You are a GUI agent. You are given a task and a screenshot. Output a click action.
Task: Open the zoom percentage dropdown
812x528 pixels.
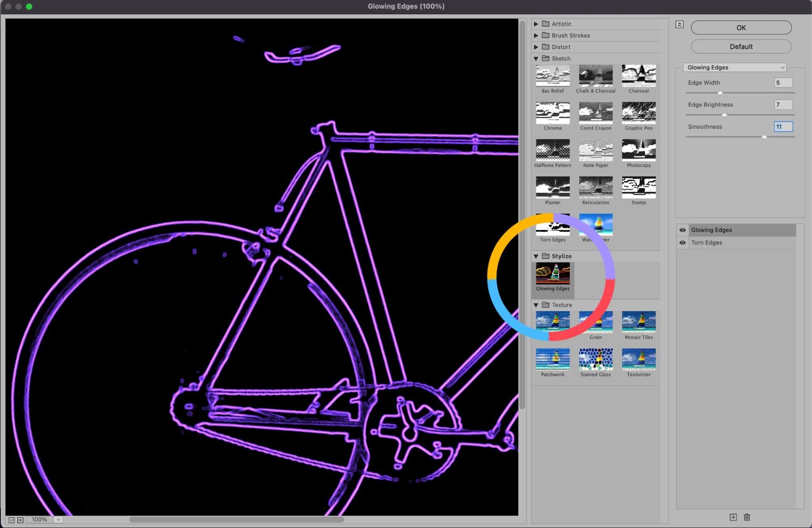[x=58, y=520]
